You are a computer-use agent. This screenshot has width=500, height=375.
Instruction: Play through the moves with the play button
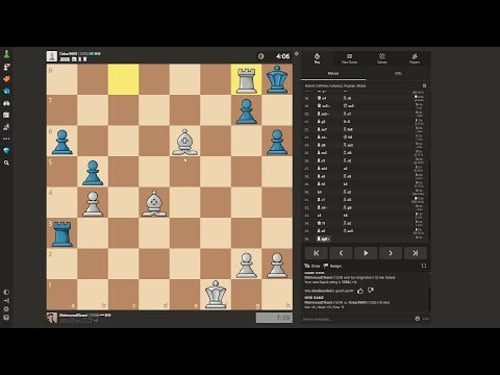pos(366,253)
